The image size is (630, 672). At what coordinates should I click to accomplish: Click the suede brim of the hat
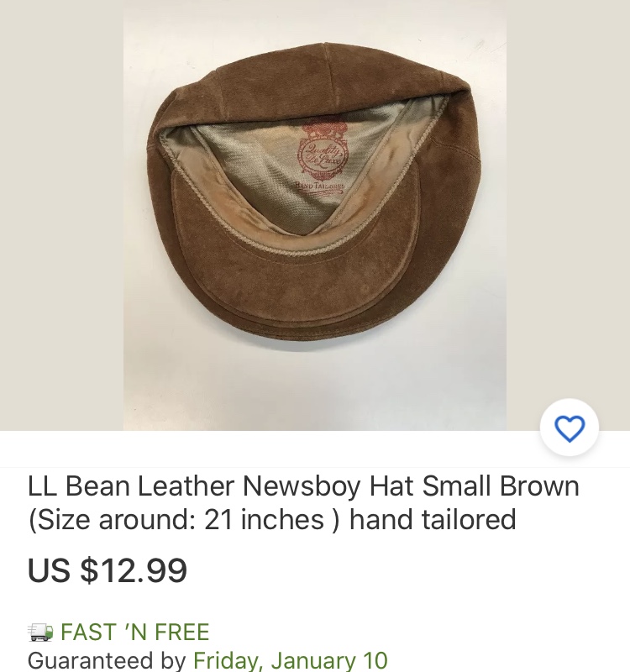click(296, 275)
